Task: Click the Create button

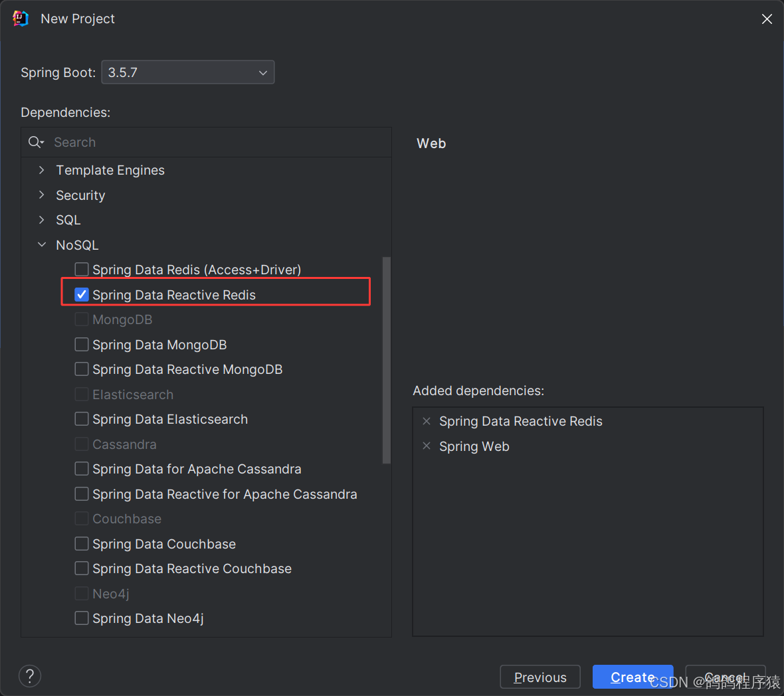Action: [633, 677]
